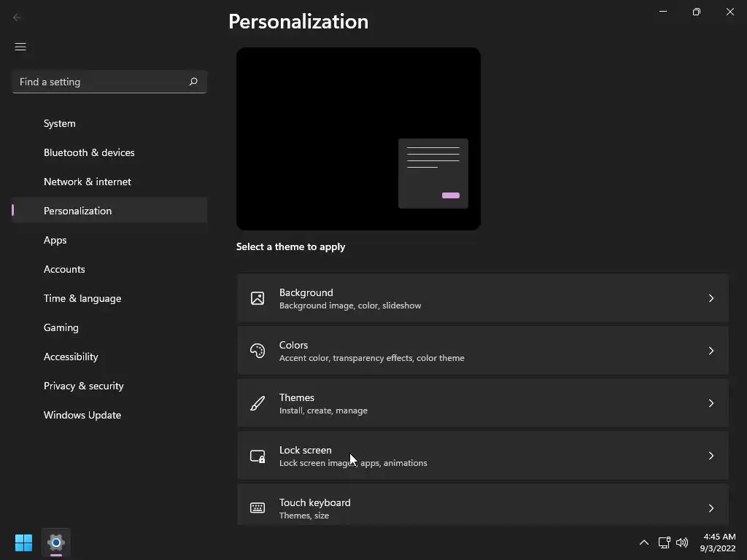The height and width of the screenshot is (560, 747).
Task: Click the hamburger navigation menu icon
Action: tap(20, 47)
